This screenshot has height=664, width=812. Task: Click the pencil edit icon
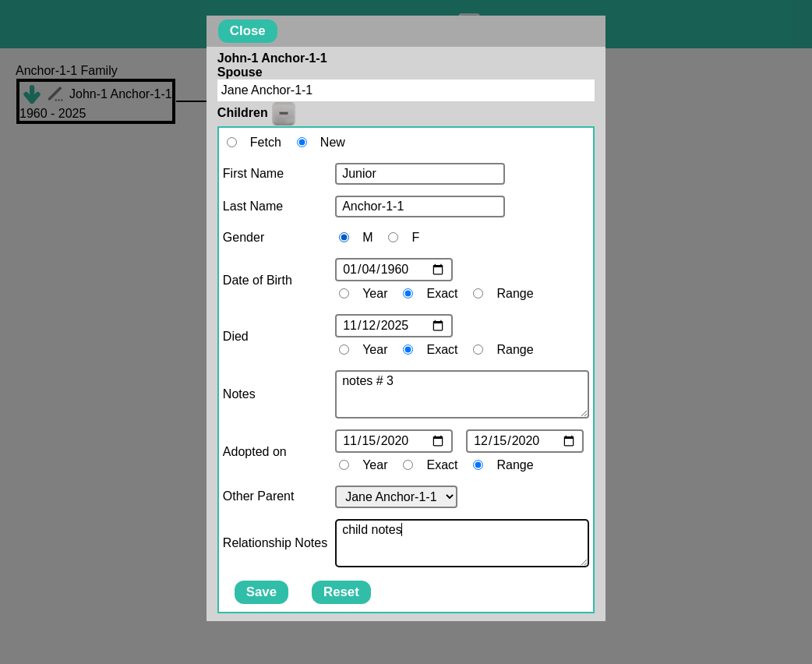tap(55, 94)
